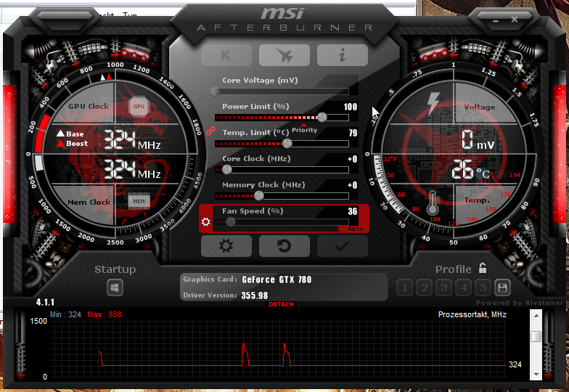Open the airplane profile wizard button
Viewport: 569px width, 392px height.
click(284, 55)
